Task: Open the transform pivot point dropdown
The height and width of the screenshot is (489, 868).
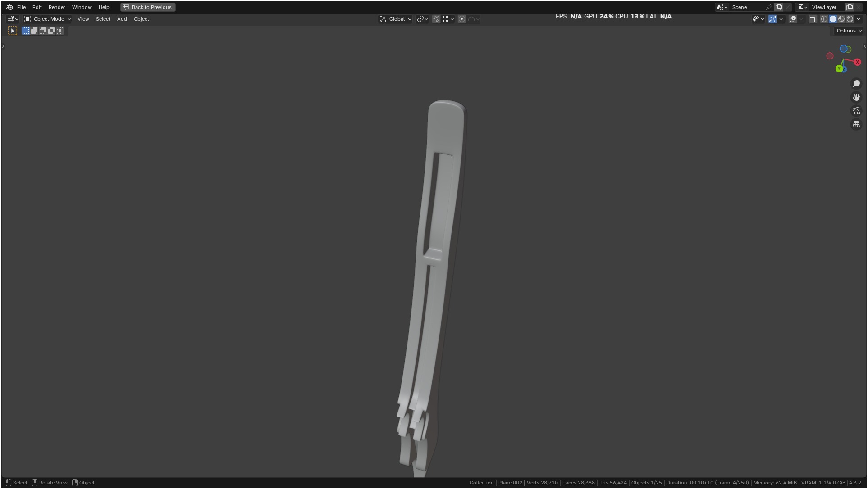Action: point(422,19)
